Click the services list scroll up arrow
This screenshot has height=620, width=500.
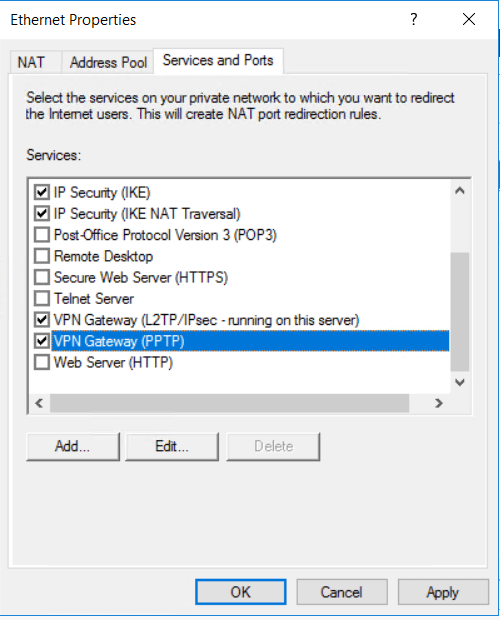[459, 191]
